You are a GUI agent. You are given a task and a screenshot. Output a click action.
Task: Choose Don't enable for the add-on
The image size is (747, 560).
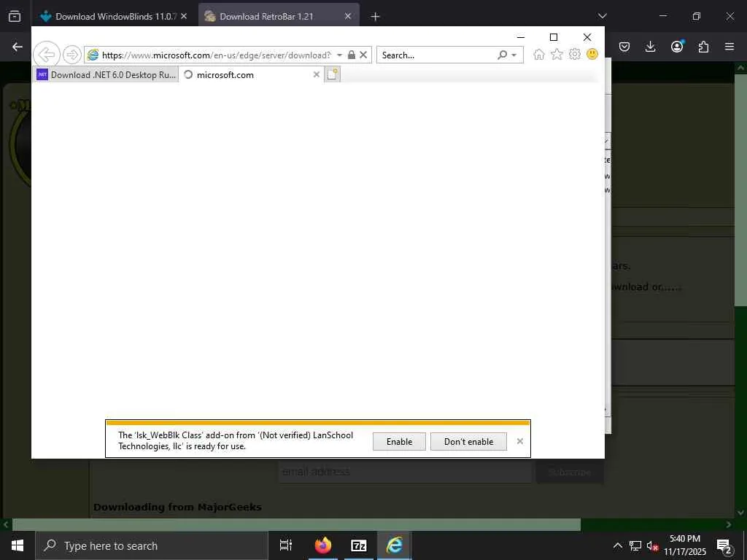pos(468,441)
